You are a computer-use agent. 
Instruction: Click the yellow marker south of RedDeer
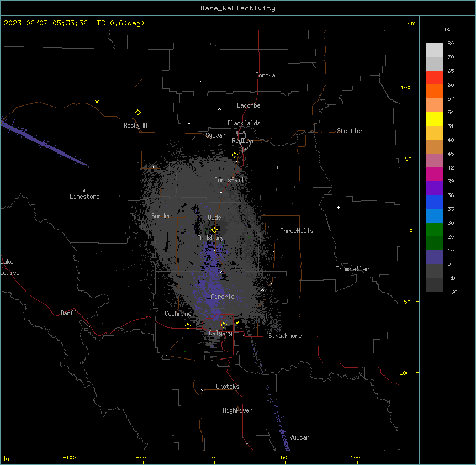click(x=235, y=155)
